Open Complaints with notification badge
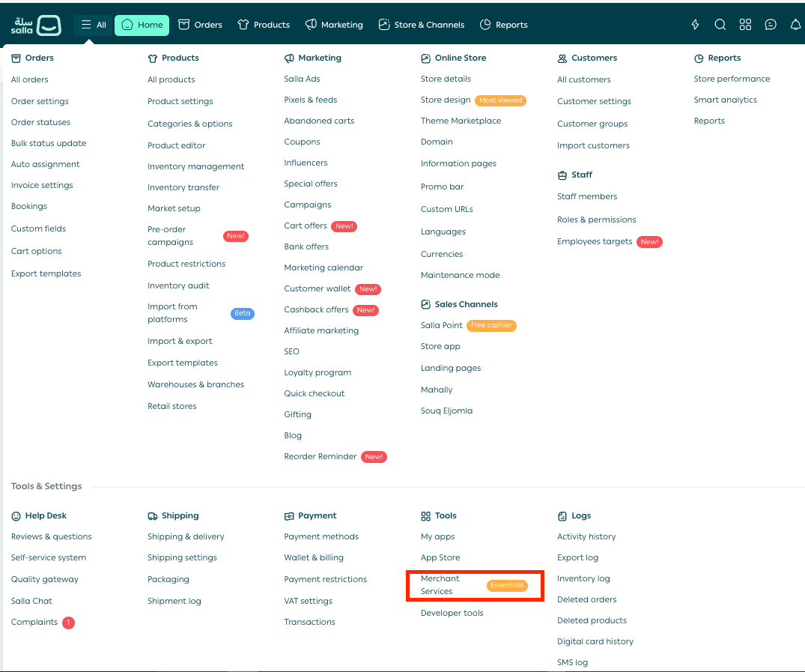This screenshot has height=672, width=805. pyautogui.click(x=34, y=622)
